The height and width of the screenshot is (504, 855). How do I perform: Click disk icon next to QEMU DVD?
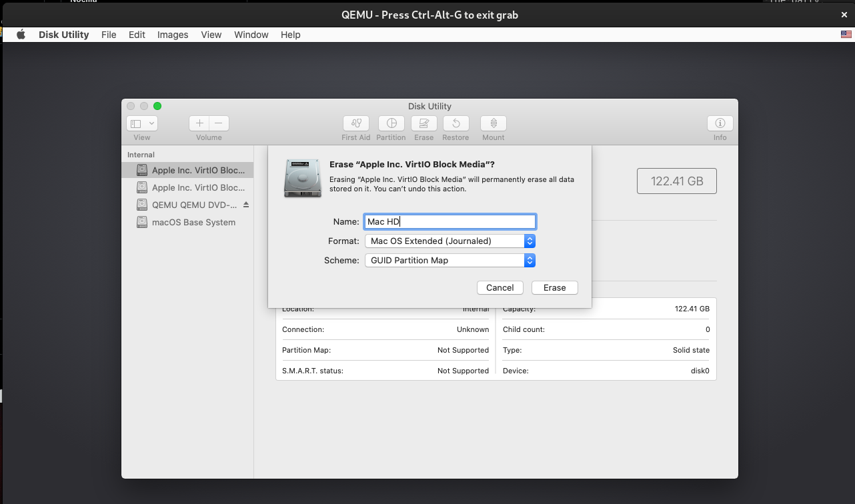tap(142, 205)
